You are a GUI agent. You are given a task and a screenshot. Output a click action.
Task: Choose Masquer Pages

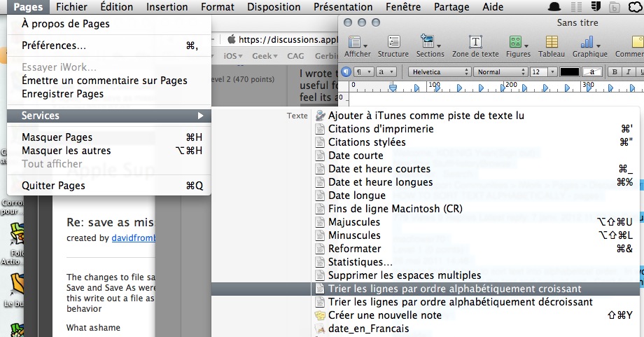click(109, 137)
